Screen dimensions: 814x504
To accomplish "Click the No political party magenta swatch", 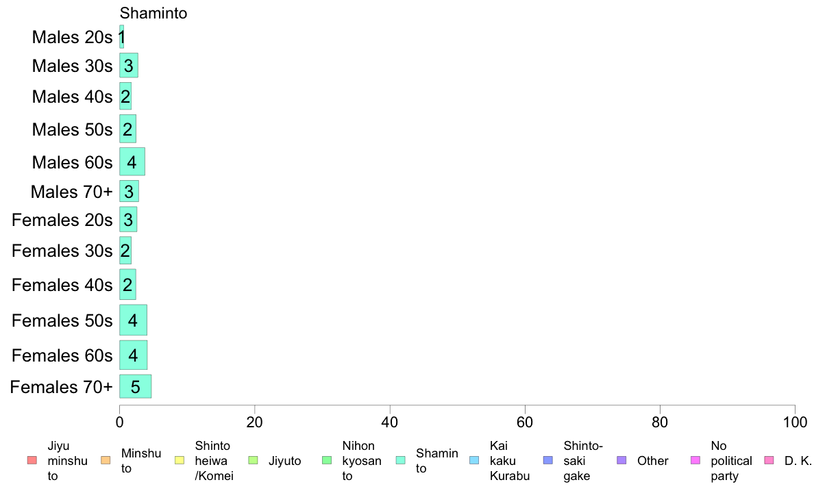I will point(695,460).
